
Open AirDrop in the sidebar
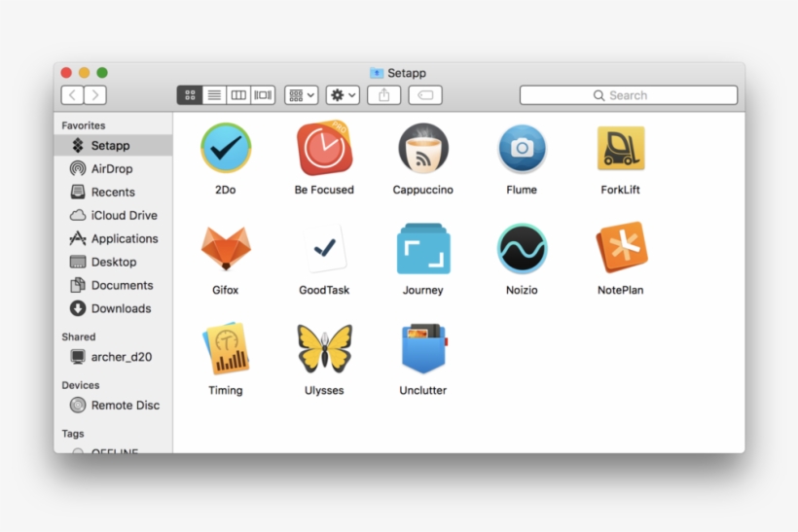tap(113, 169)
